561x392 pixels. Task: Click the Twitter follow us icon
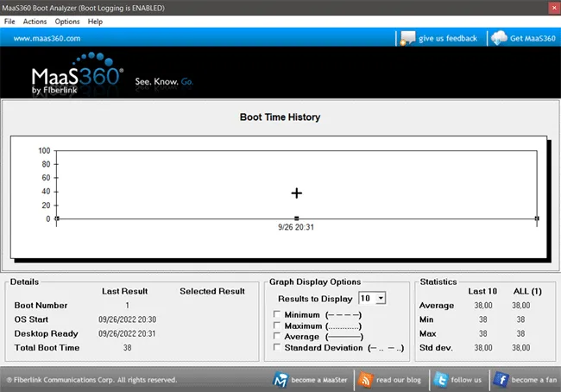click(441, 379)
